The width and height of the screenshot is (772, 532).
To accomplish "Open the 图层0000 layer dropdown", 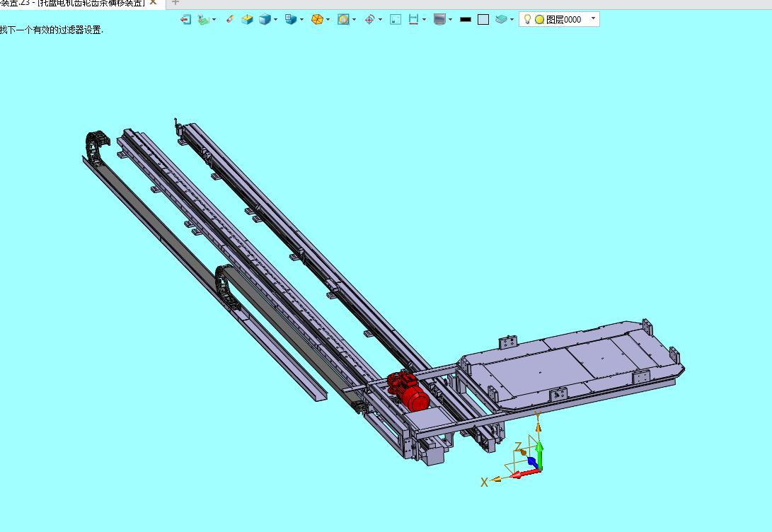I will pyautogui.click(x=593, y=18).
